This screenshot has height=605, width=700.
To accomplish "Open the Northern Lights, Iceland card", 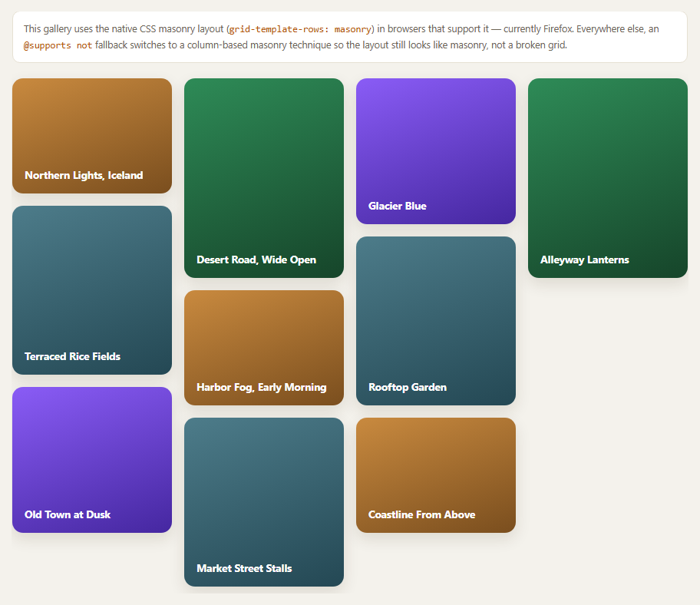I will [92, 136].
